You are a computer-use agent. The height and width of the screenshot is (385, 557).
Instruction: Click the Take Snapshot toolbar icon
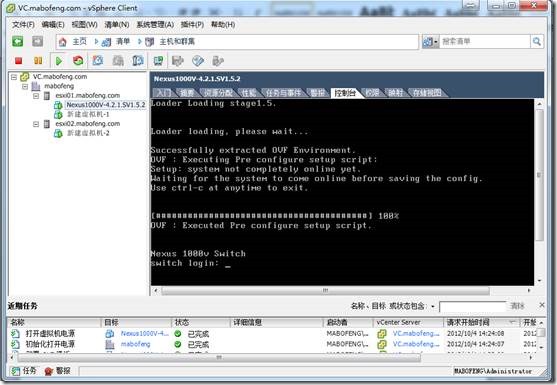tap(98, 61)
